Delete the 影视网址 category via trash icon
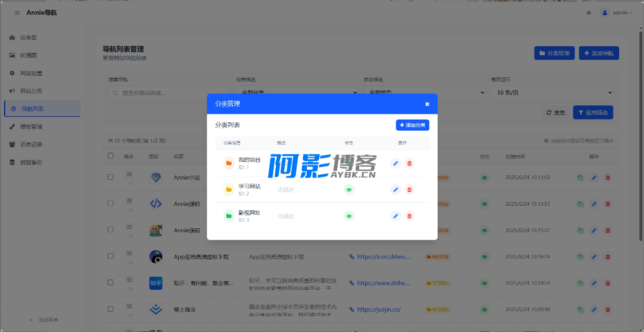644x332 pixels. [409, 216]
